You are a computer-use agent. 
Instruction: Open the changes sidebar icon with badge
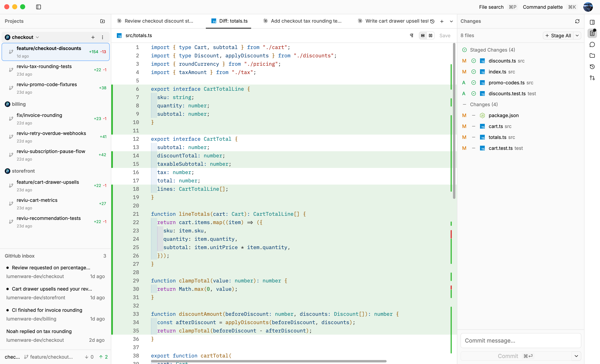(592, 33)
